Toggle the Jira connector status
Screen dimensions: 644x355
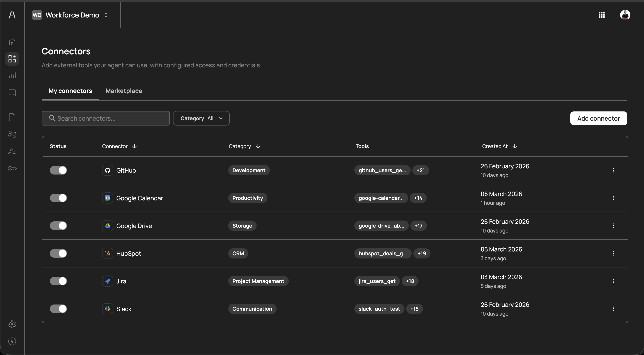[58, 281]
